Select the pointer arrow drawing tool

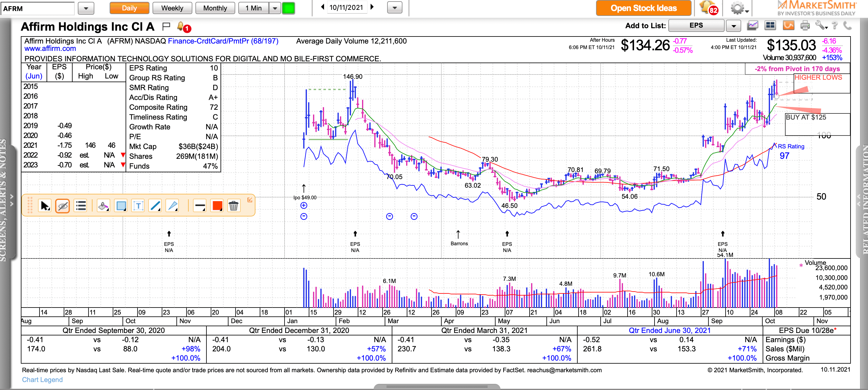pos(45,205)
